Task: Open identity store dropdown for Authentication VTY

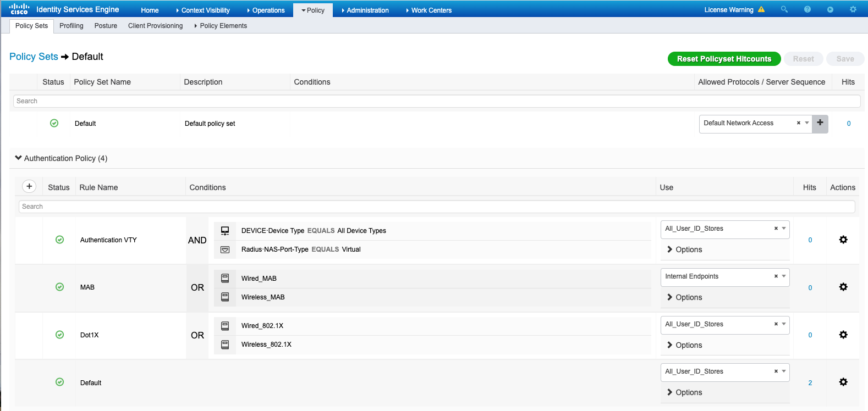Action: click(x=784, y=229)
